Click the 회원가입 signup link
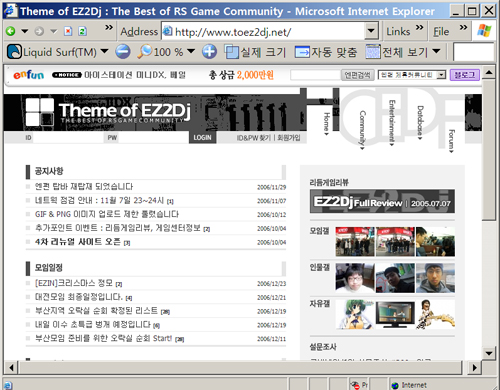Screen dimensions: 500x390 [x=289, y=138]
